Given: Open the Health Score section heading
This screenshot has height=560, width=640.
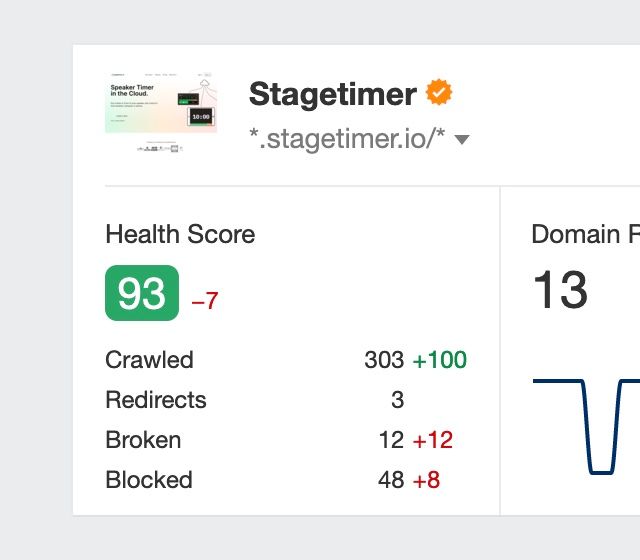Looking at the screenshot, I should pos(180,234).
